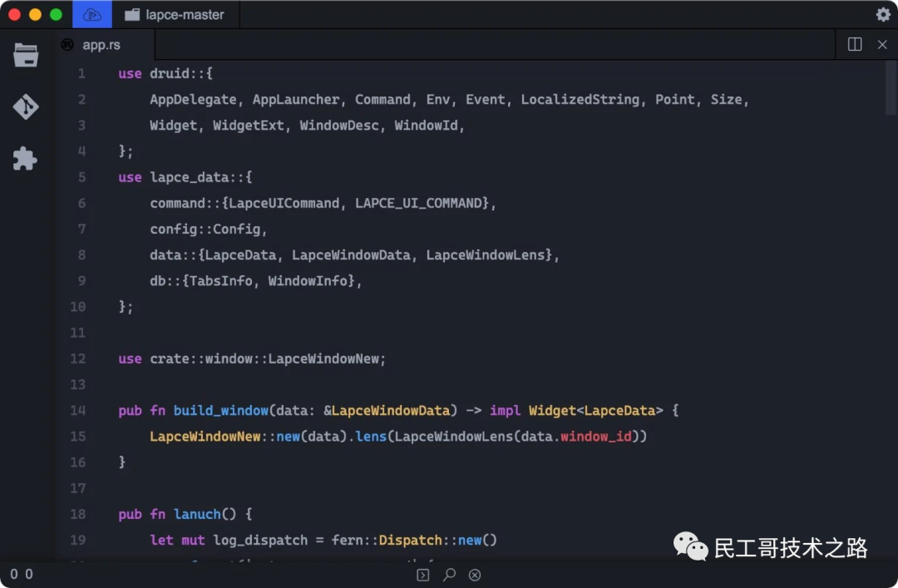Select the app.rs editor tab
The height and width of the screenshot is (588, 898).
101,45
